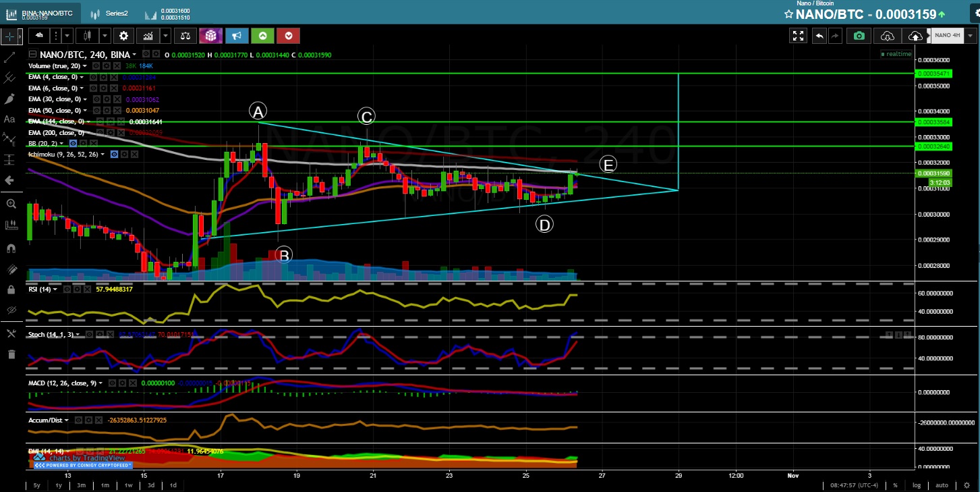
Task: Remove drawings with the trash icon
Action: 10,354
